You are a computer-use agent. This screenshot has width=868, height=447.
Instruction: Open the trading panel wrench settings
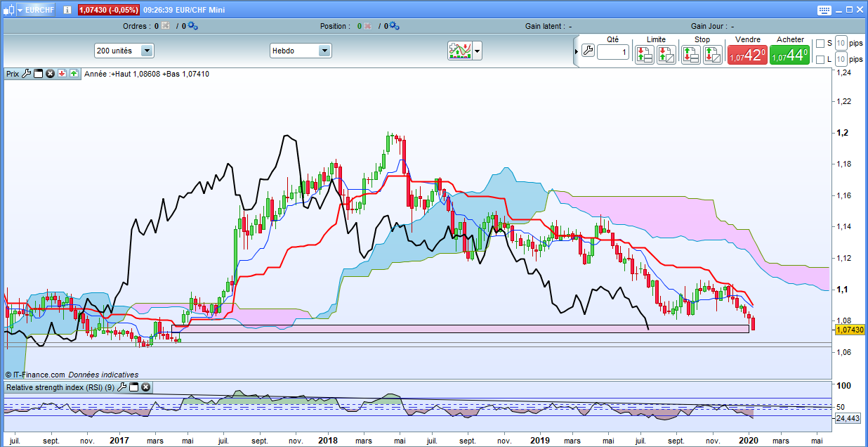pyautogui.click(x=588, y=51)
